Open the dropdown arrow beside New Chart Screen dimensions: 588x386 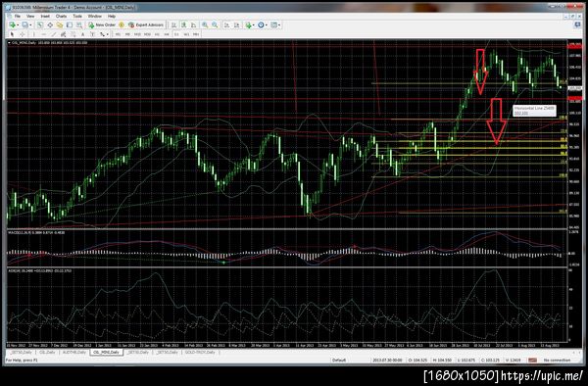pos(18,25)
